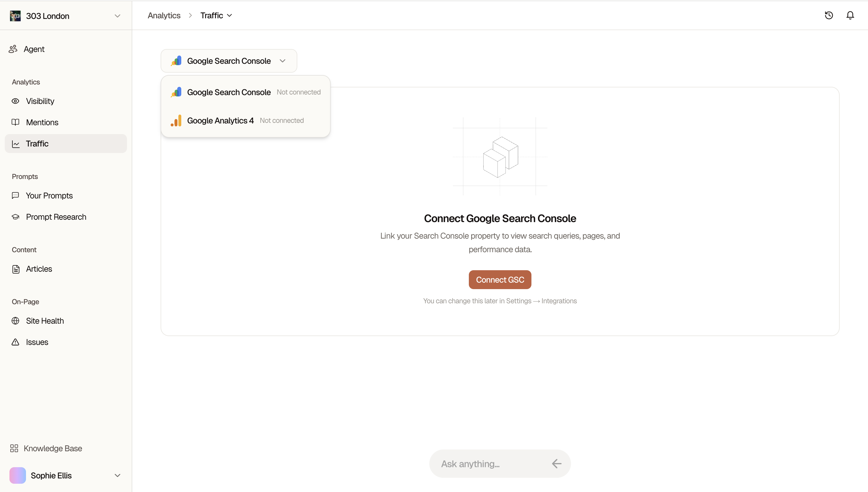Click Sophie Ellis avatar

[17, 475]
